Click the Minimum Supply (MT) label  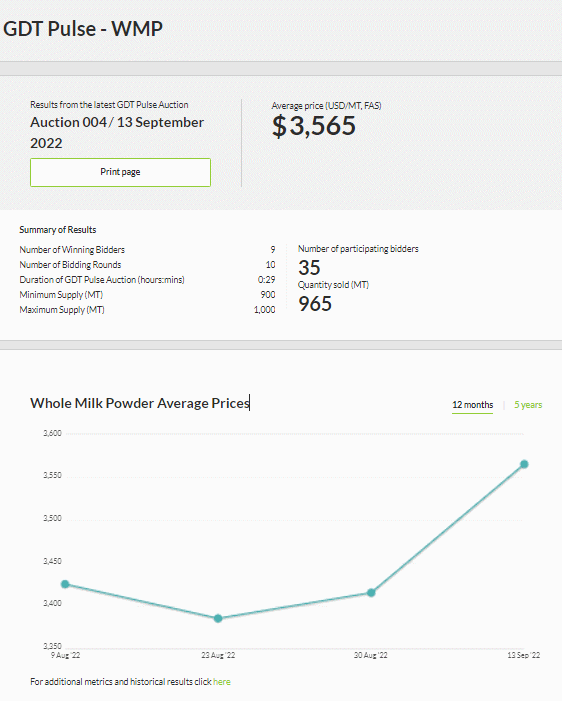tap(61, 295)
